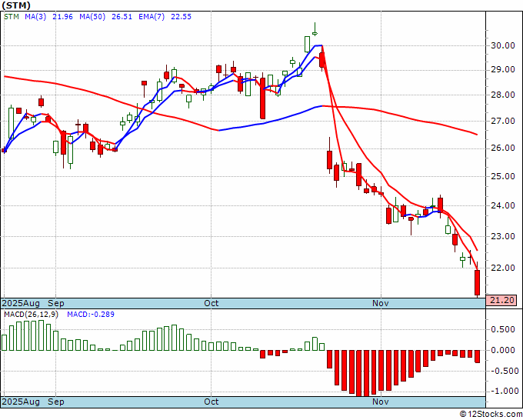Click the Nov label on MACD panel axis
523x420 pixels.
pyautogui.click(x=381, y=402)
